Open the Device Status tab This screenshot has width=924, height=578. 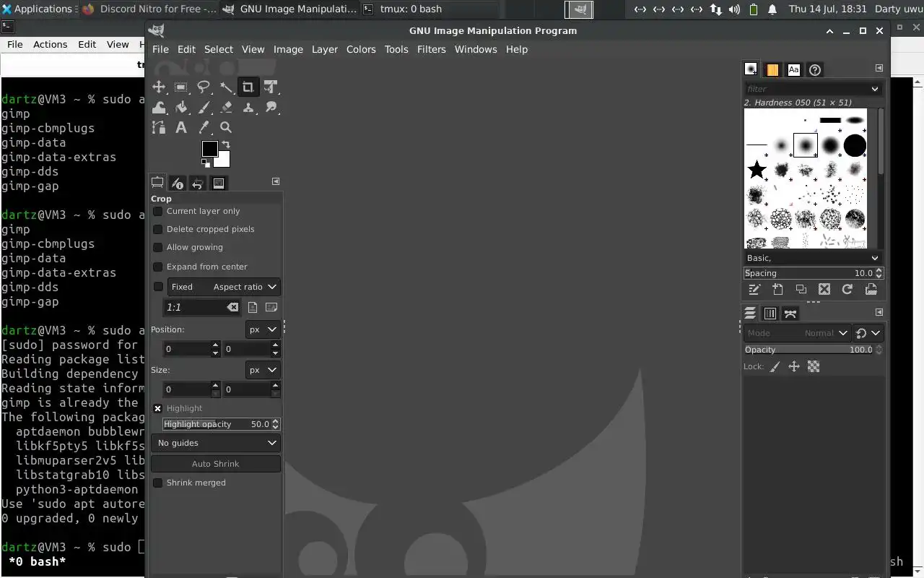point(178,183)
